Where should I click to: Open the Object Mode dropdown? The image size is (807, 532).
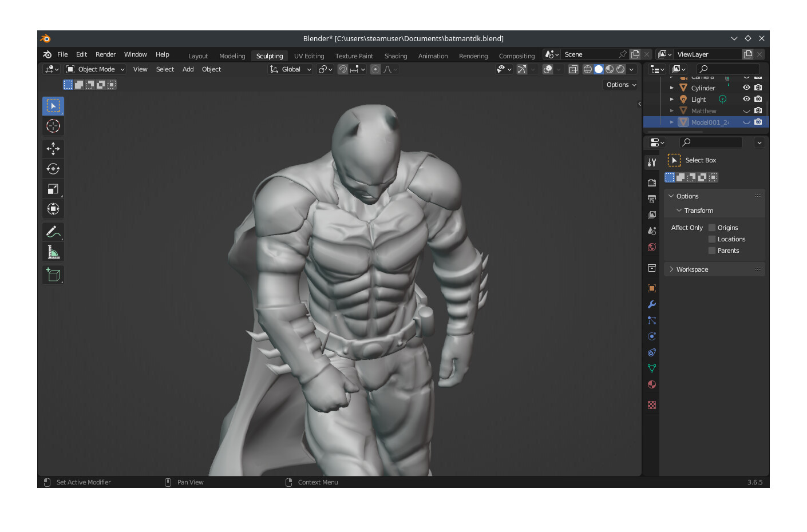coord(95,69)
